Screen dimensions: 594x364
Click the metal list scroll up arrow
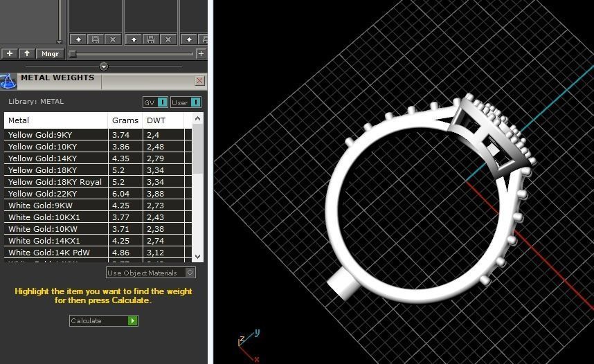pos(197,118)
